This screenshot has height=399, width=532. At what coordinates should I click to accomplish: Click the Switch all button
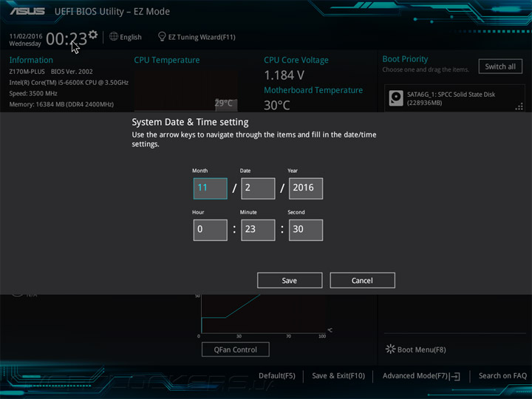[500, 66]
